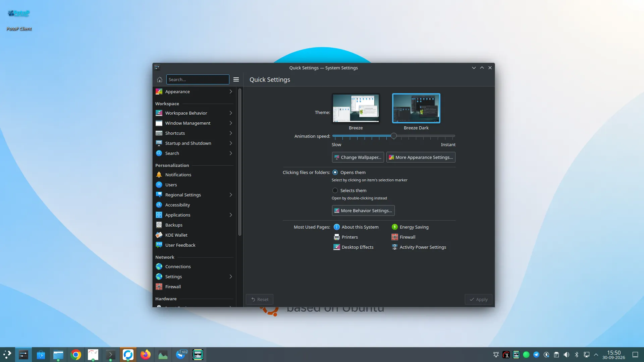Click the Reset button
Image resolution: width=644 pixels, height=362 pixels.
tap(260, 299)
